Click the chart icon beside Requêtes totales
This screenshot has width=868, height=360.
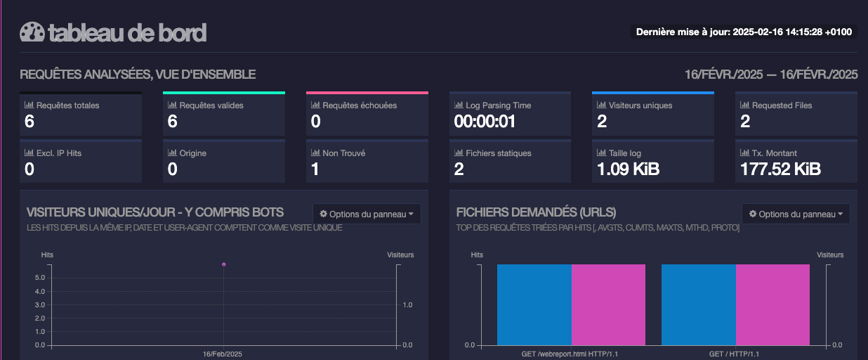(x=29, y=105)
